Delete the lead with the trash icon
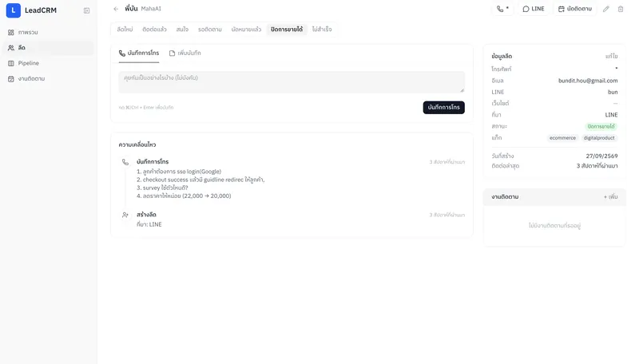Image resolution: width=639 pixels, height=364 pixels. (621, 9)
